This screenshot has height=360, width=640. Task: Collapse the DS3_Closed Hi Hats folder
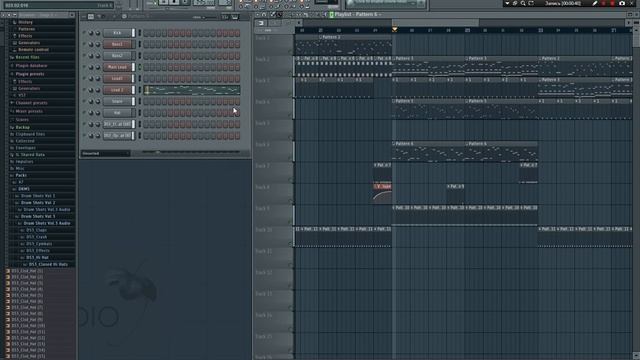click(48, 264)
